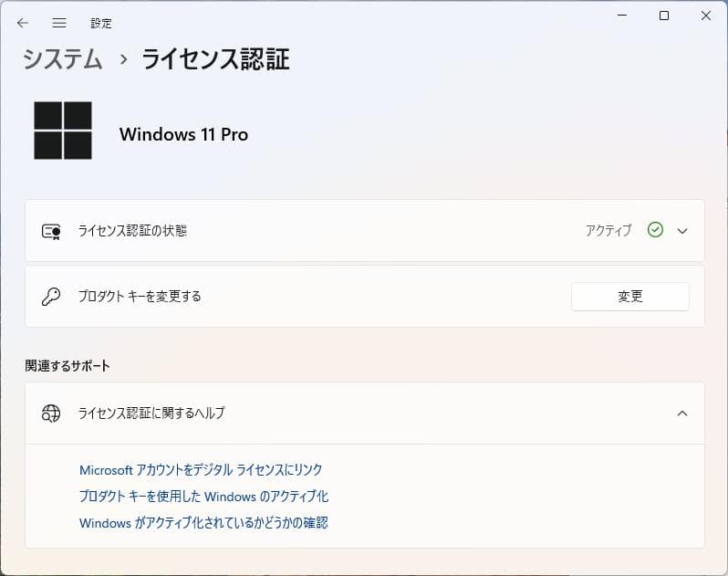
Task: Click the globe help icon
Action: pyautogui.click(x=51, y=413)
